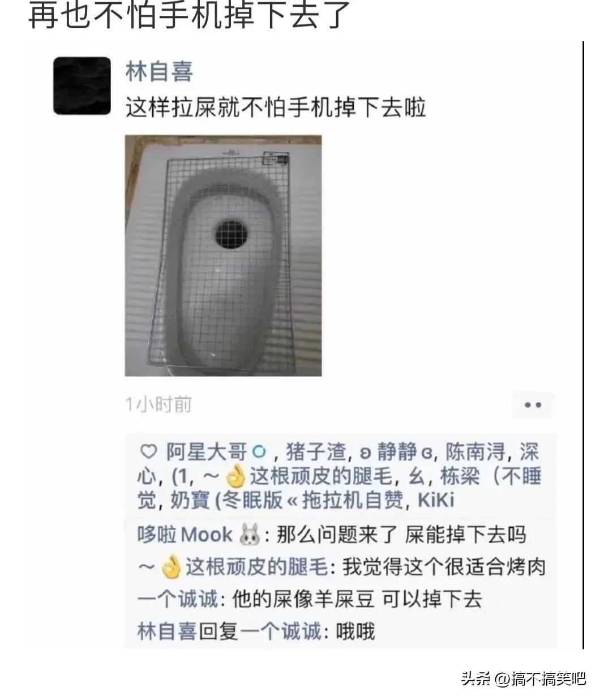The width and height of the screenshot is (600, 700).
Task: Open poster name 林自喜
Action: (159, 71)
